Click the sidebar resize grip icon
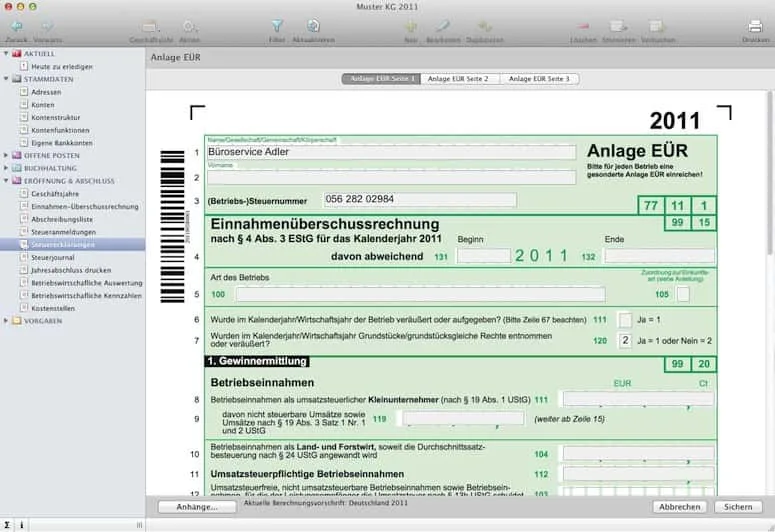775x532 pixels. pyautogui.click(x=139, y=525)
